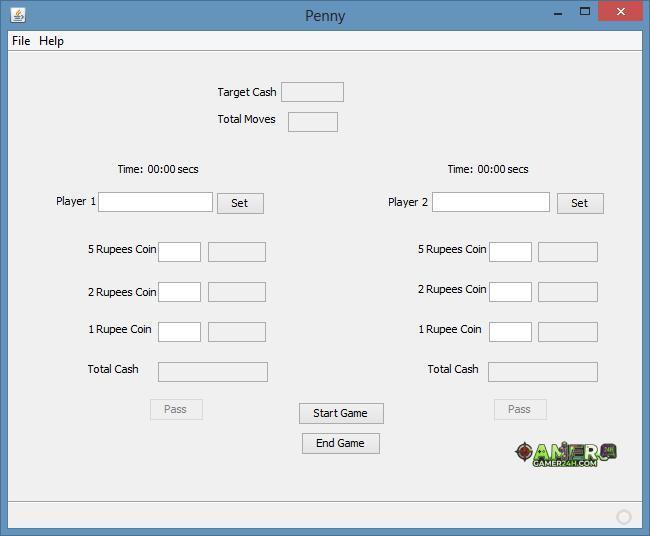Click Player 1's 5 Rupees Coin gray field
This screenshot has height=536, width=650.
tap(237, 252)
